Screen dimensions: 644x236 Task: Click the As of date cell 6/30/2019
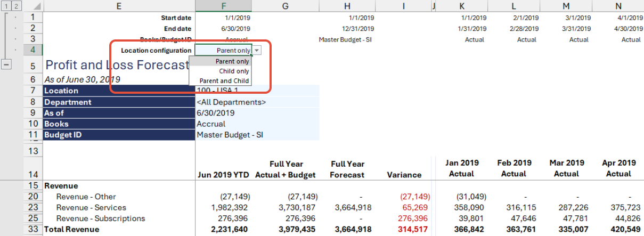click(258, 113)
